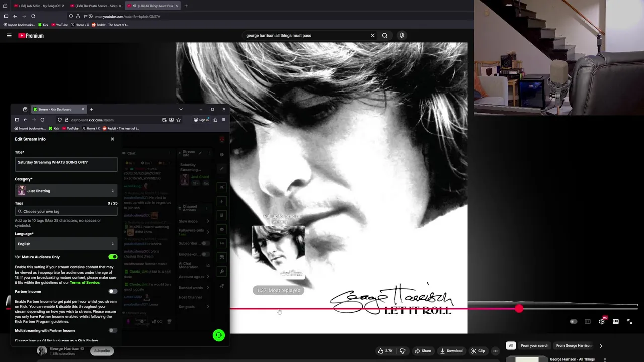This screenshot has width=644, height=362.
Task: Click 'Choose your own tag' field
Action: point(66,211)
